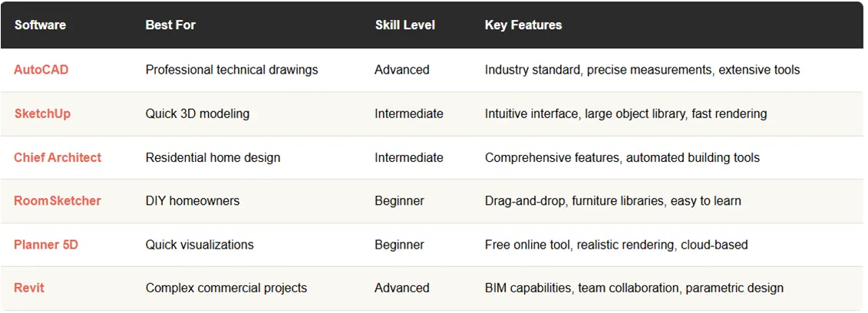
Task: Click the Quick visualizations cell
Action: tap(200, 245)
